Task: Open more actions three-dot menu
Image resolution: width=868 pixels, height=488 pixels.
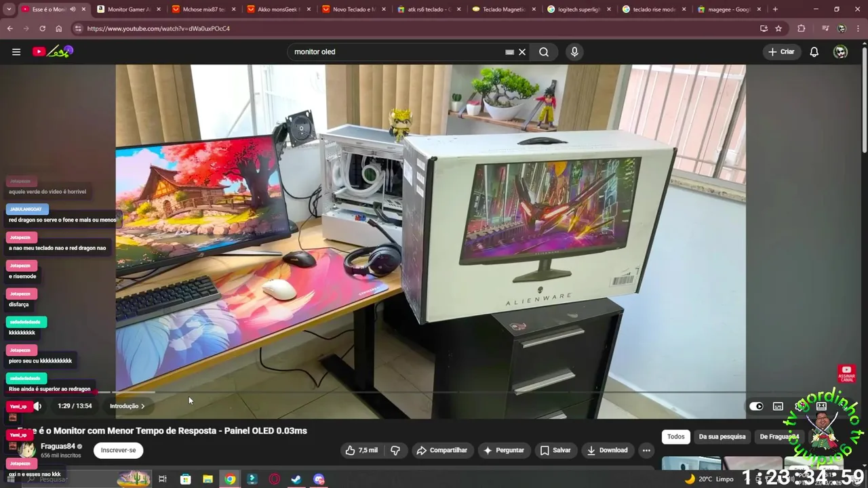Action: click(x=646, y=450)
